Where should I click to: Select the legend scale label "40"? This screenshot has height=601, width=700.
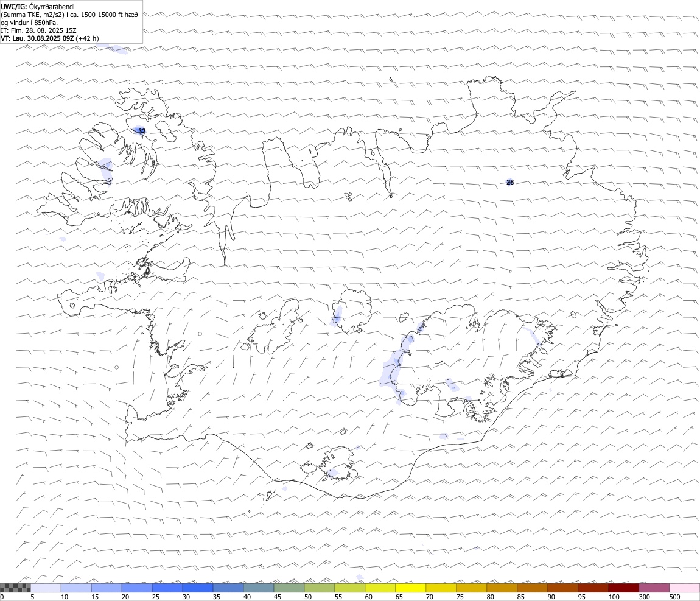[x=247, y=597]
